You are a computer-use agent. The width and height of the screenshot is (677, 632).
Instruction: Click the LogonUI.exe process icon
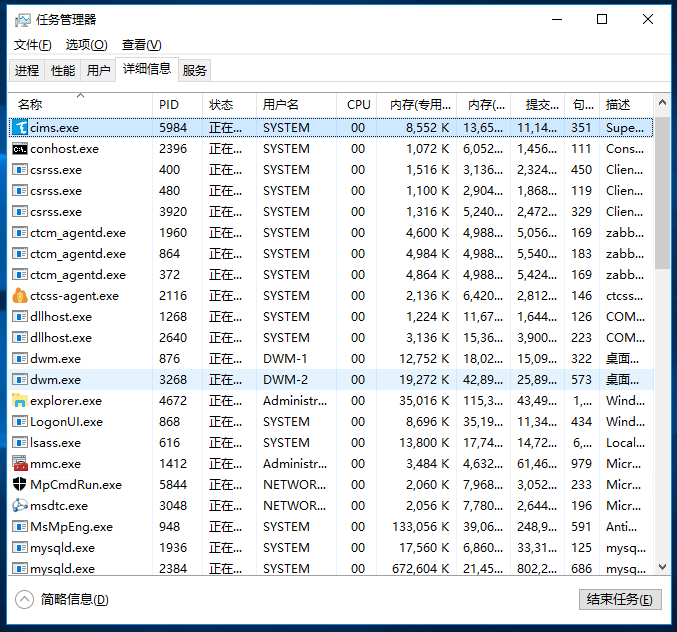click(20, 421)
